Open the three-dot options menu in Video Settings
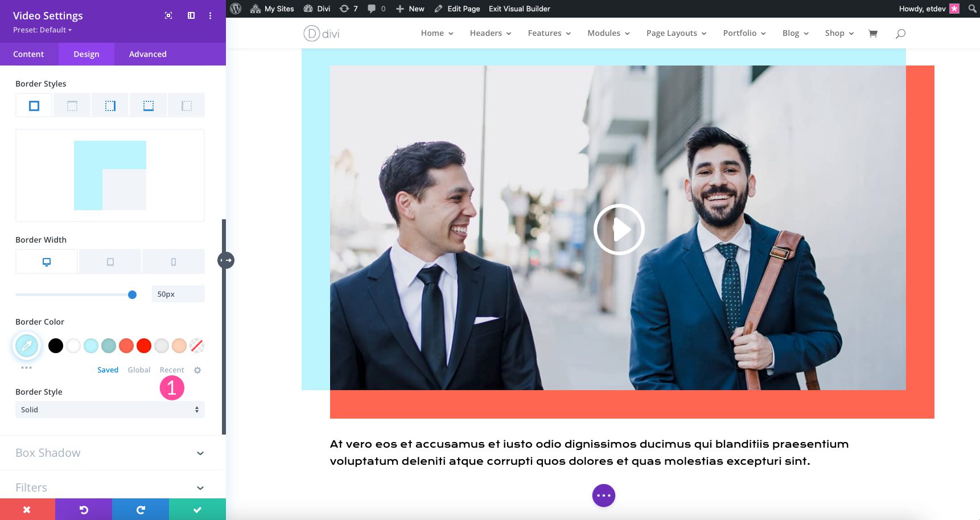 click(210, 15)
